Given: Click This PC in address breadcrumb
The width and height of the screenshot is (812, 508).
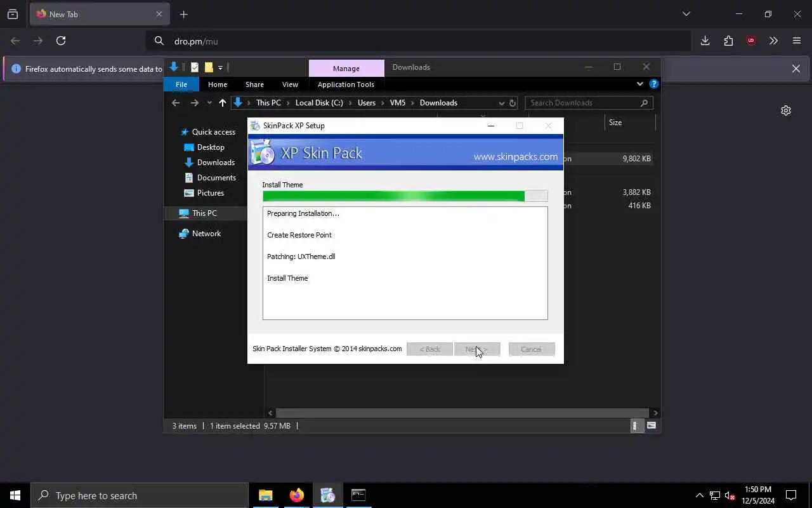Looking at the screenshot, I should 268,103.
